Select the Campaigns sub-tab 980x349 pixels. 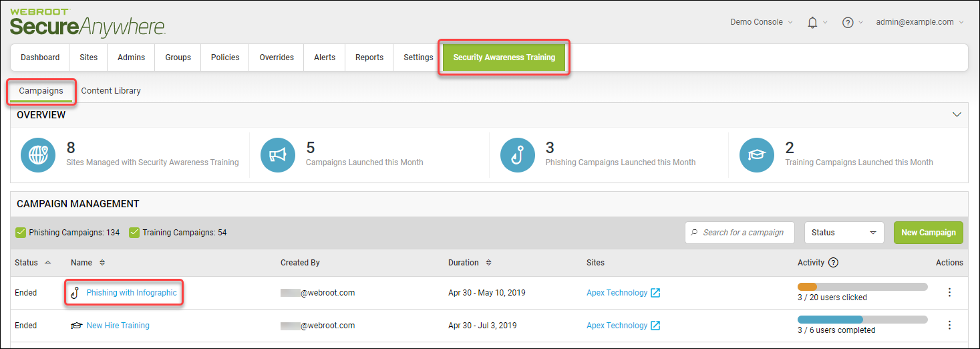coord(41,91)
